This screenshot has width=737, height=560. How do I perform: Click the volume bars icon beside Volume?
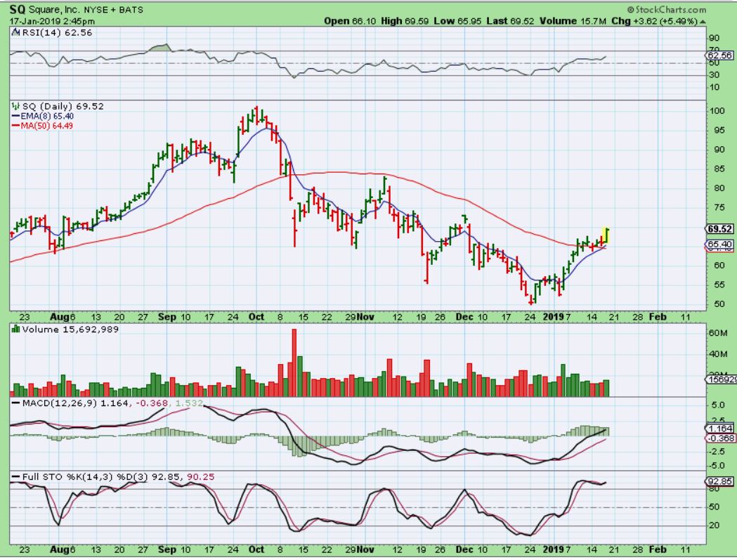tap(16, 329)
